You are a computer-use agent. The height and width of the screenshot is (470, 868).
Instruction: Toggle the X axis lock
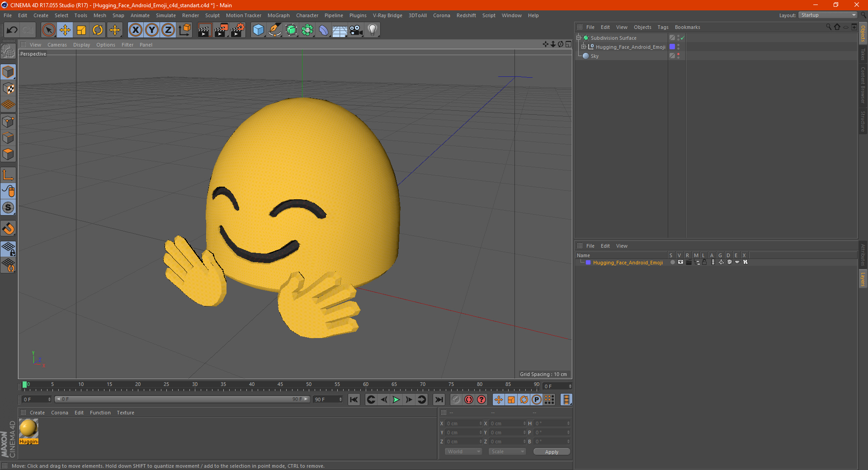coord(135,30)
